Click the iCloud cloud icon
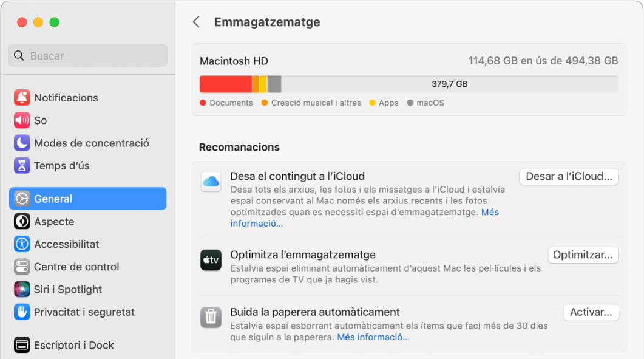 [211, 180]
